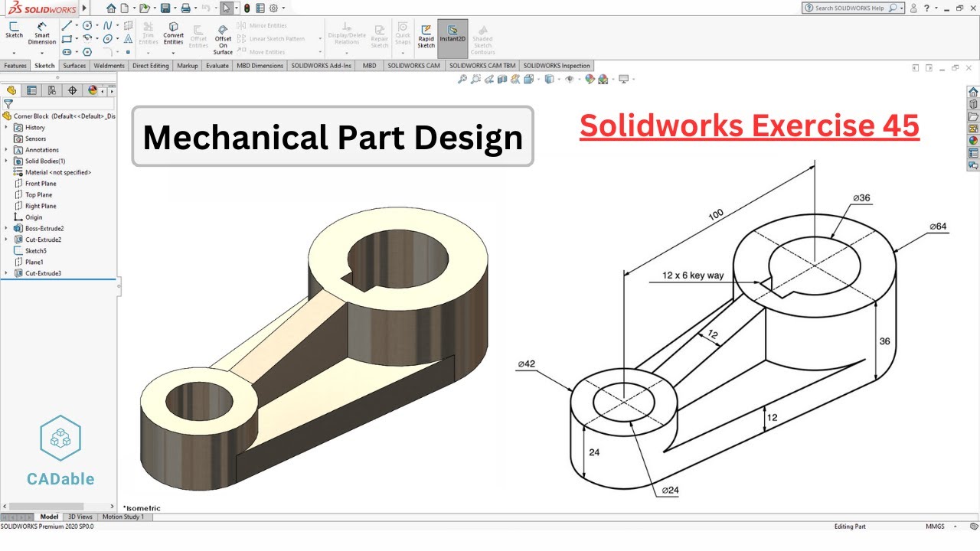Expand the History tree node
980x551 pixels.
click(6, 127)
